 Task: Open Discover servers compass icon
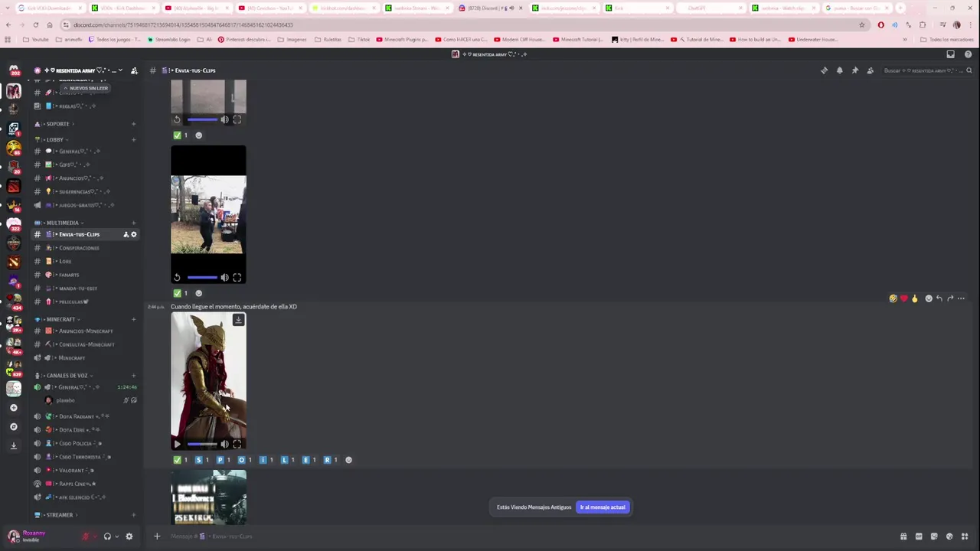[13, 427]
